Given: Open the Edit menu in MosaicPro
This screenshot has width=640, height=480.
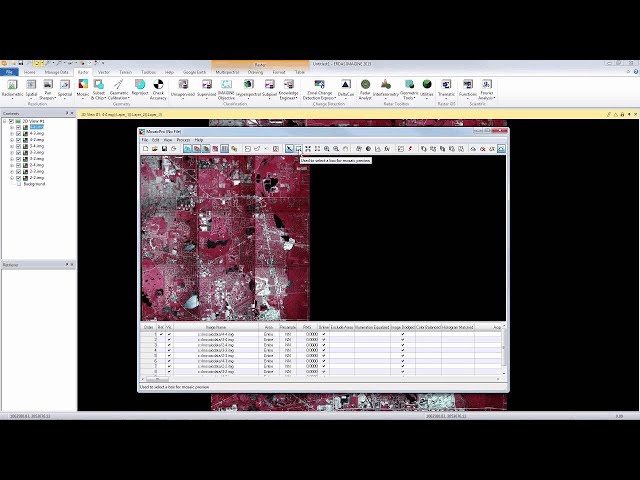Looking at the screenshot, I should (x=156, y=140).
